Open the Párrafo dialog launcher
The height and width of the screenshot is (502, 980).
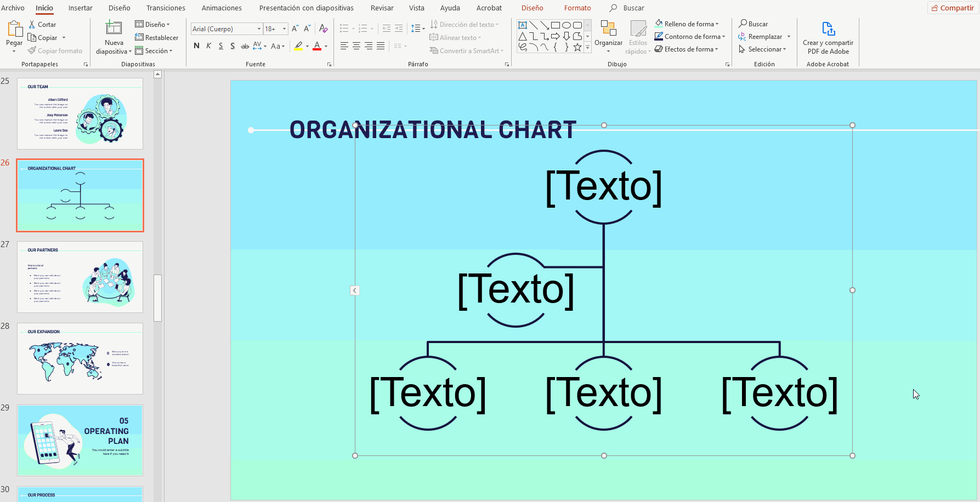pos(507,65)
